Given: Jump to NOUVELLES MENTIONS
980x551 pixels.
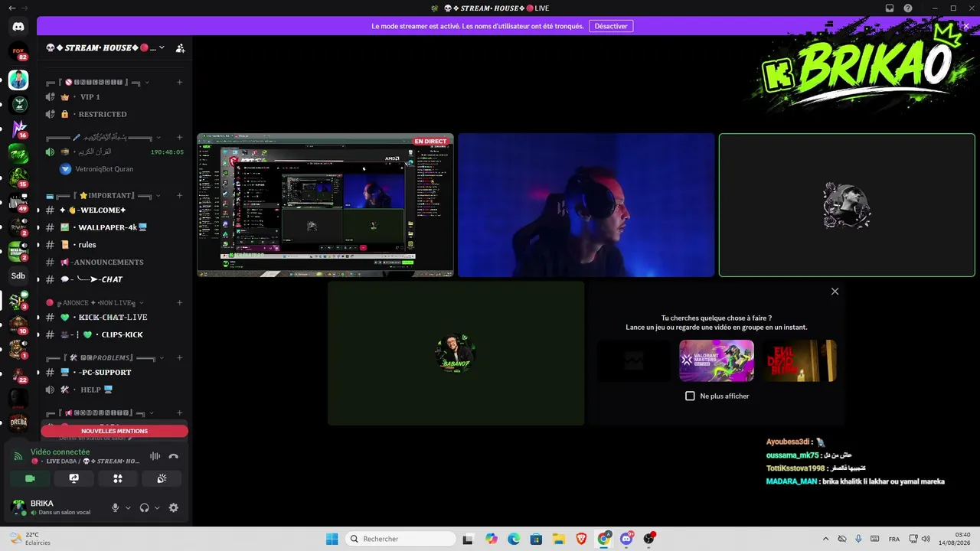Looking at the screenshot, I should (x=115, y=431).
